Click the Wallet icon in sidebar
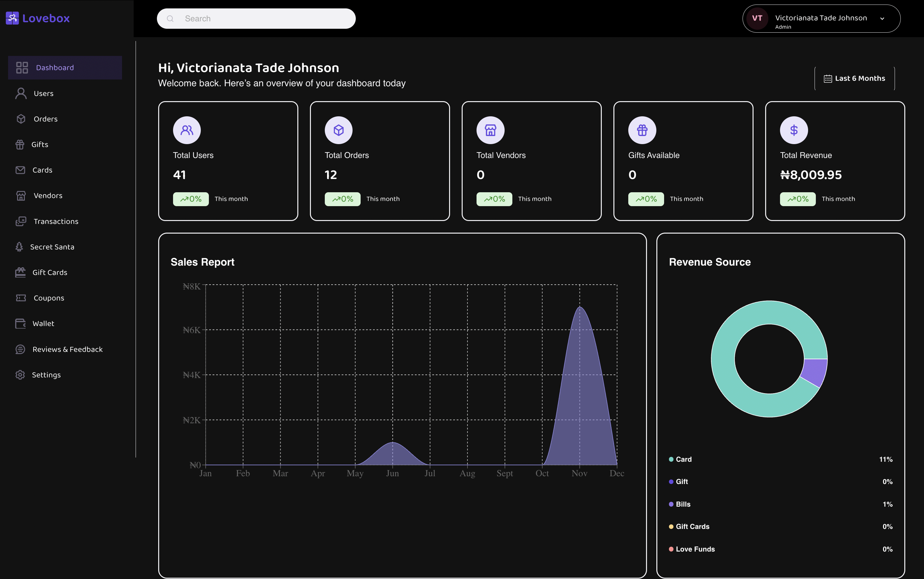This screenshot has width=924, height=579. coord(20,323)
